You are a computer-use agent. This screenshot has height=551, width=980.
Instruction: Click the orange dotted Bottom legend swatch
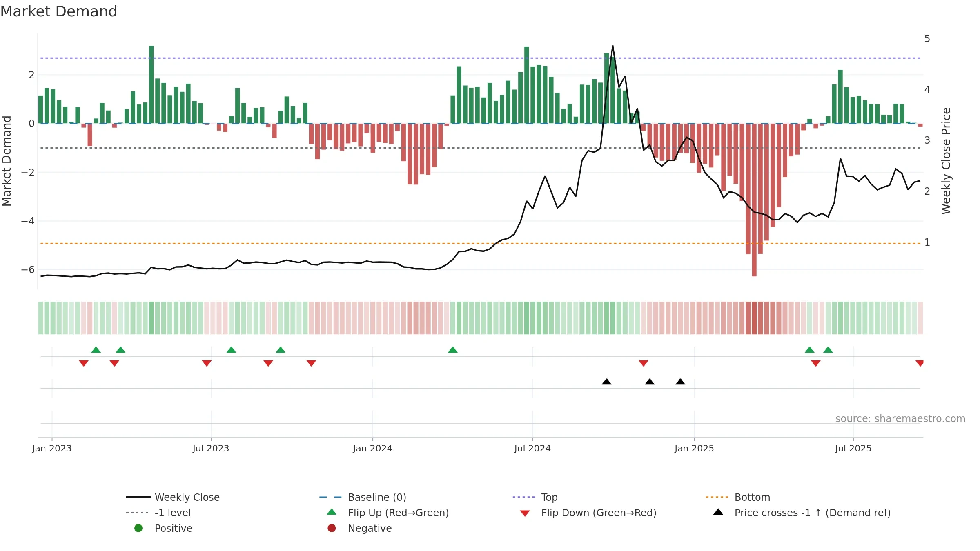pyautogui.click(x=717, y=497)
